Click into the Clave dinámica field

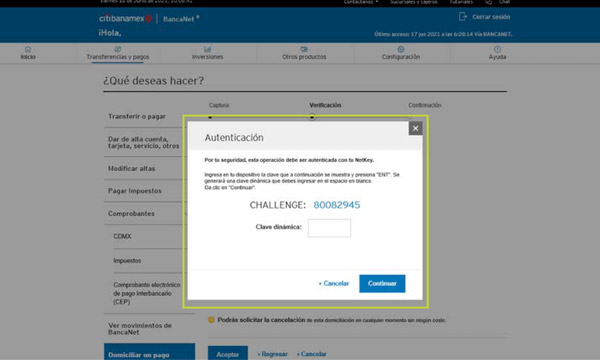tap(329, 228)
